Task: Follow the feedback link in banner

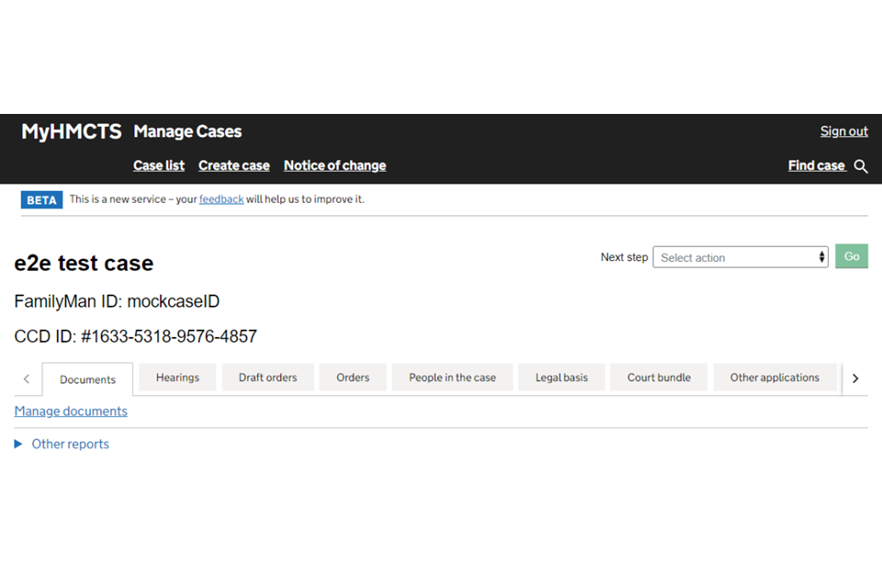Action: 221,199
